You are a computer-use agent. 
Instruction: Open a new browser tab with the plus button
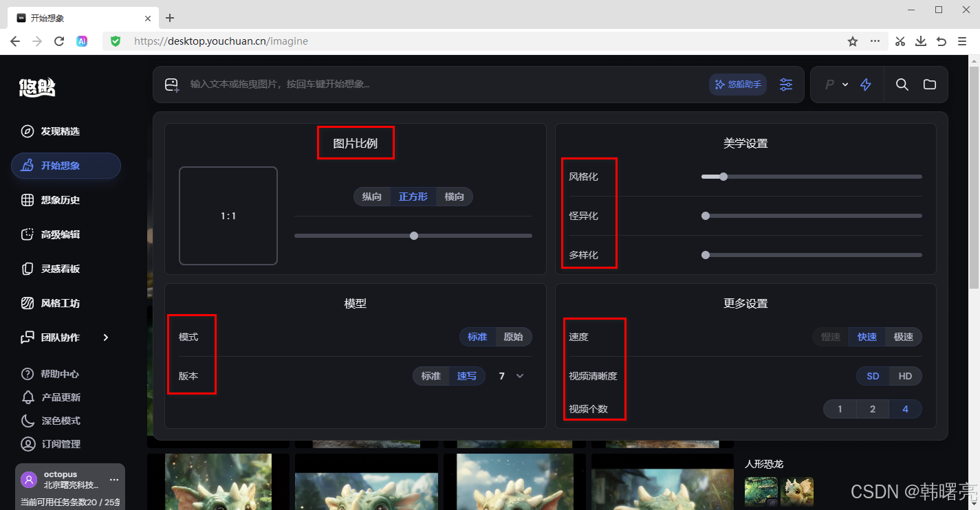coord(170,18)
